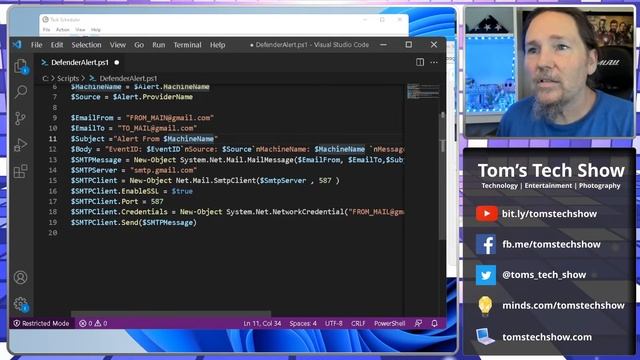Close the unsaved DefenderAlert.ps1 tab dot
Image resolution: width=640 pixels, height=360 pixels.
(117, 62)
